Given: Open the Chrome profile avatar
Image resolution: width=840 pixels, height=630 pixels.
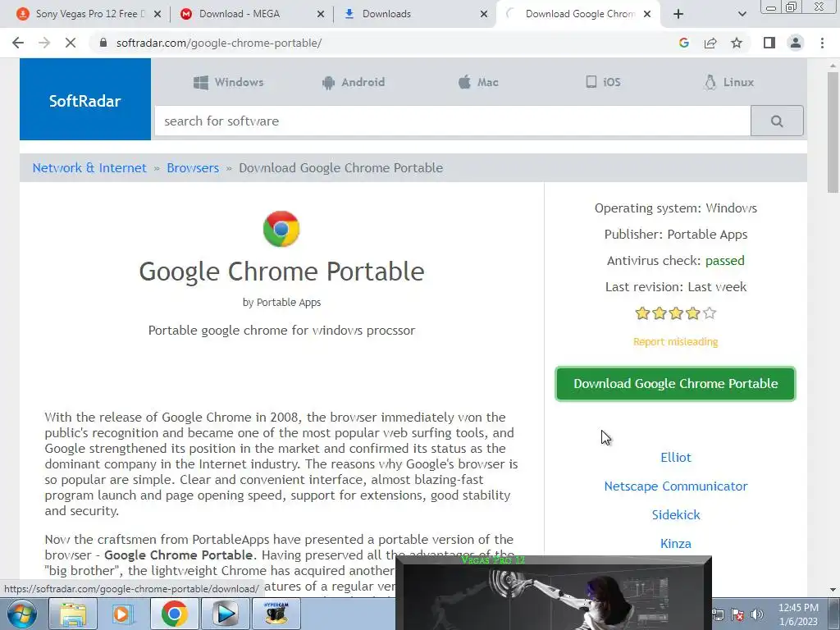Looking at the screenshot, I should click(796, 43).
